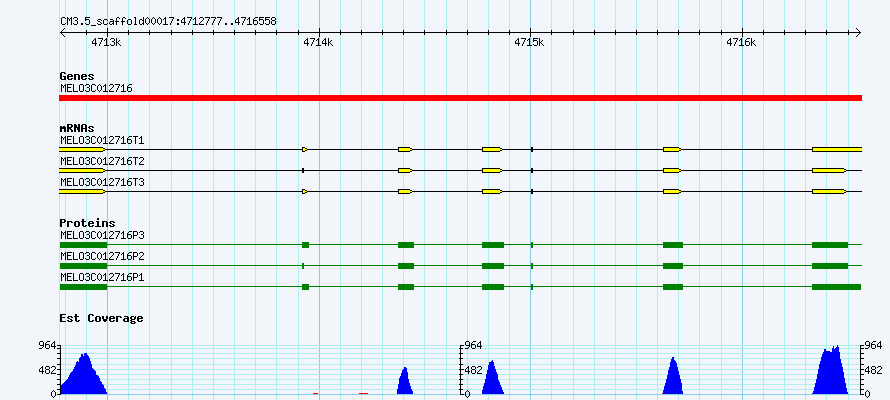Select the Proteins track title
The image size is (890, 400).
pos(87,223)
